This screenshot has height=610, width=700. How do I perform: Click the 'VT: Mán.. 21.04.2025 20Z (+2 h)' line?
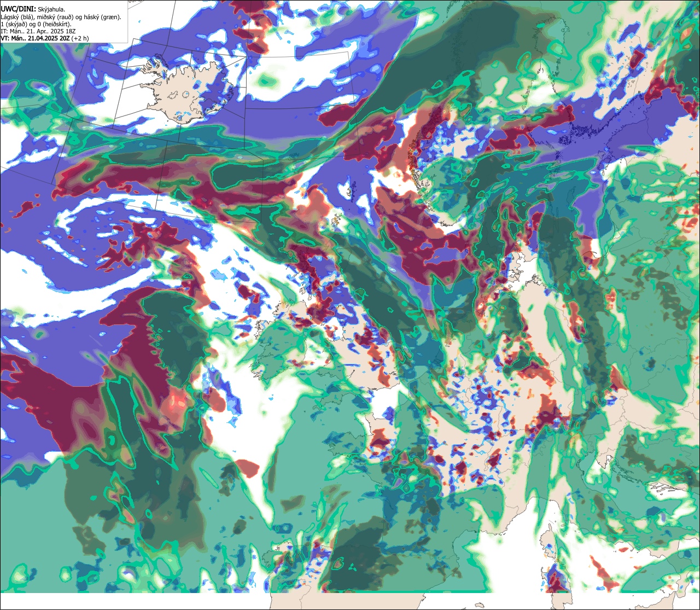(44, 38)
